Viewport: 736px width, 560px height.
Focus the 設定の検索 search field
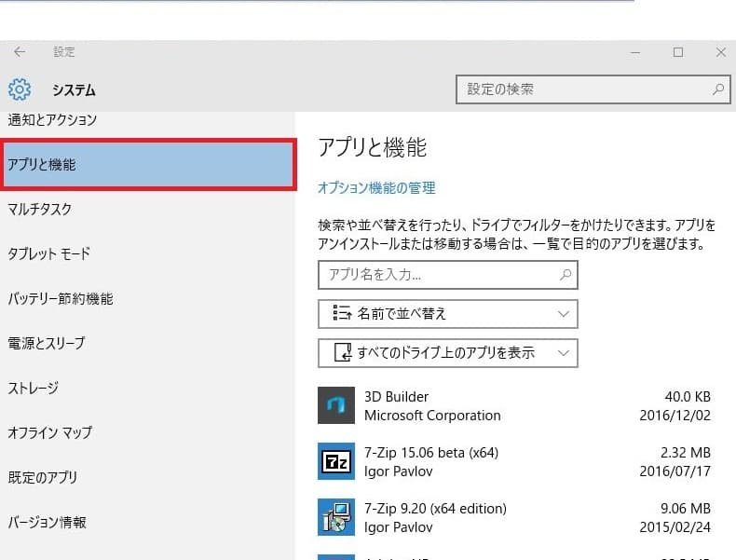[593, 89]
